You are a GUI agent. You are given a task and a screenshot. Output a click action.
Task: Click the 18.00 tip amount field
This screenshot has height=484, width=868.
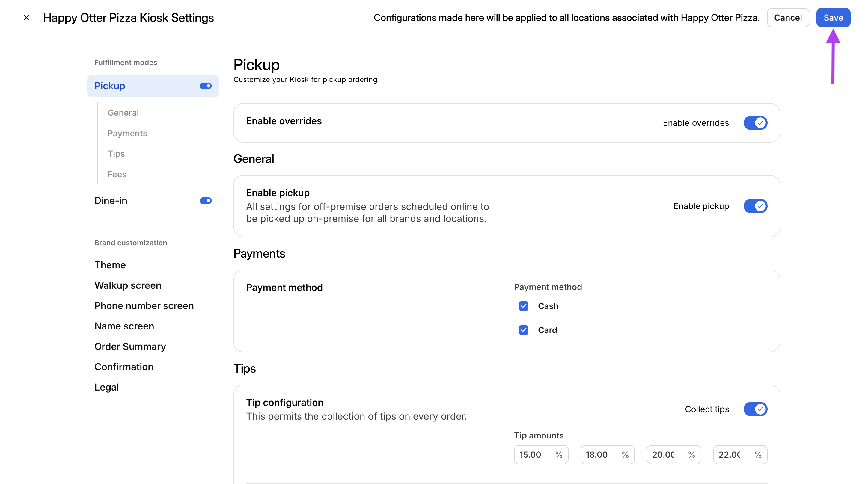click(x=607, y=454)
